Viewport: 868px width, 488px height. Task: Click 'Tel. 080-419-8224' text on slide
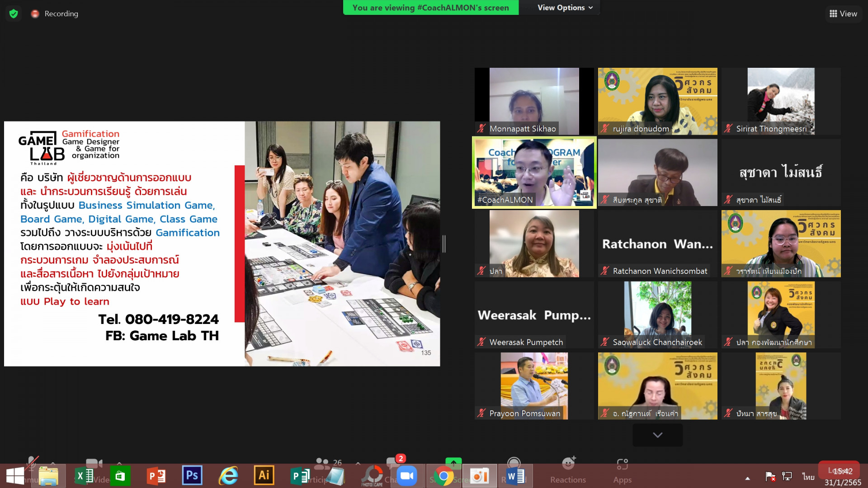pos(159,319)
